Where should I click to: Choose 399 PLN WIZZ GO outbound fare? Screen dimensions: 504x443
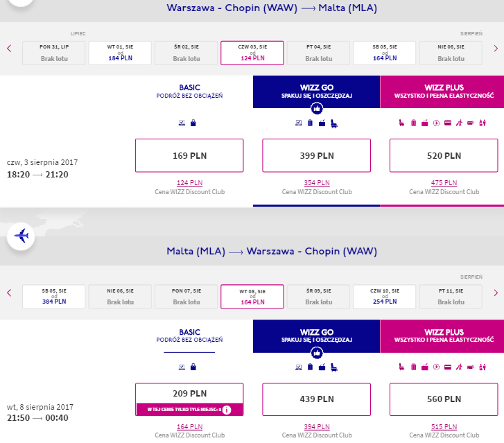(x=317, y=155)
